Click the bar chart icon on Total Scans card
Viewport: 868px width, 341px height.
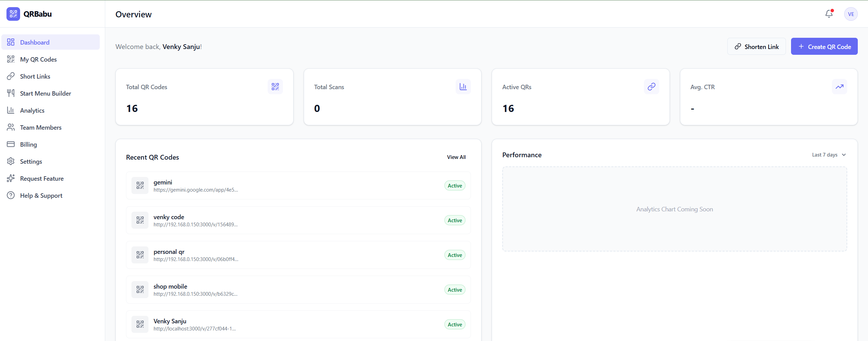tap(463, 86)
